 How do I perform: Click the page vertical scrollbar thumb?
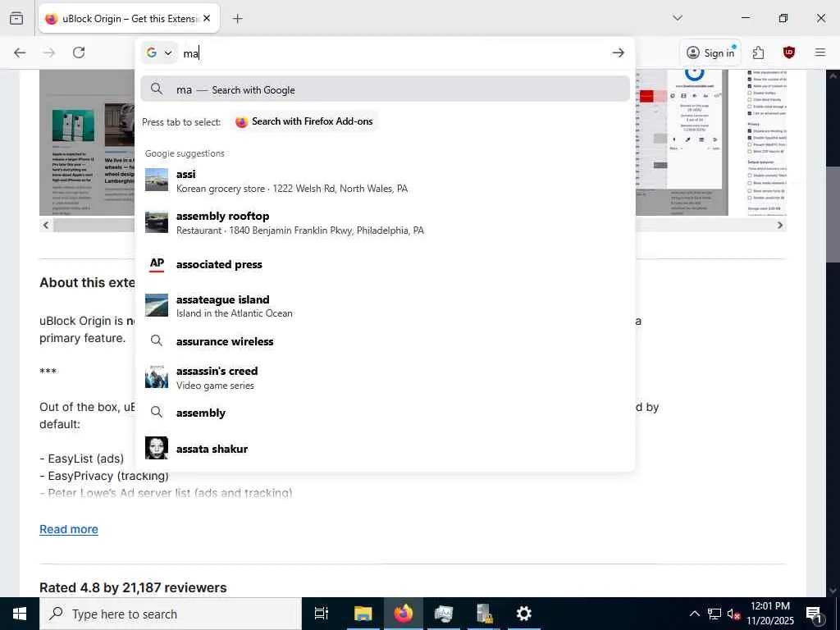833,214
